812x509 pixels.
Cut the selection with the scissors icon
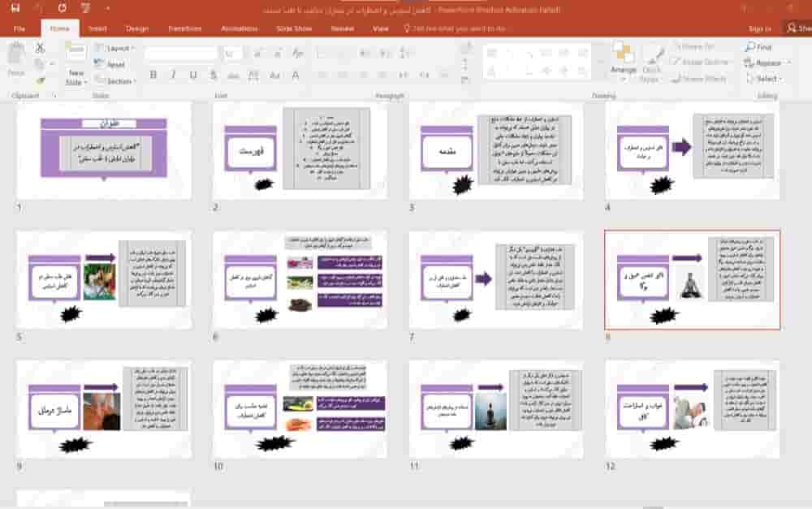tap(40, 48)
